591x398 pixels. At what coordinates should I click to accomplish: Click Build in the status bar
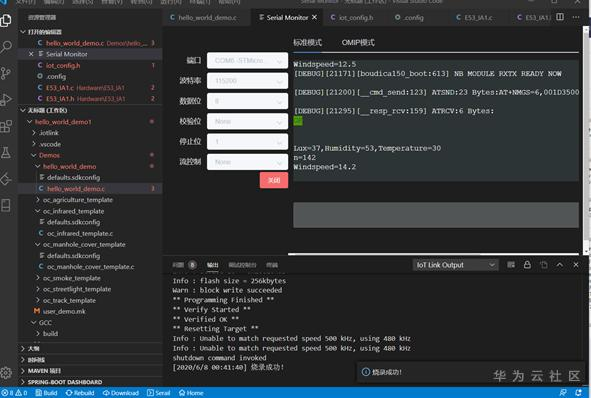pos(46,393)
